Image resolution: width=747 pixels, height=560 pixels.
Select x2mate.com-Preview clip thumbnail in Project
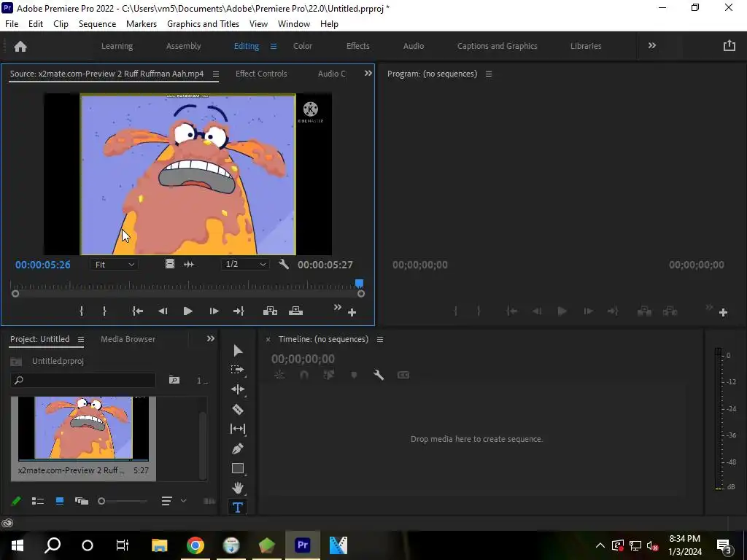pyautogui.click(x=83, y=429)
